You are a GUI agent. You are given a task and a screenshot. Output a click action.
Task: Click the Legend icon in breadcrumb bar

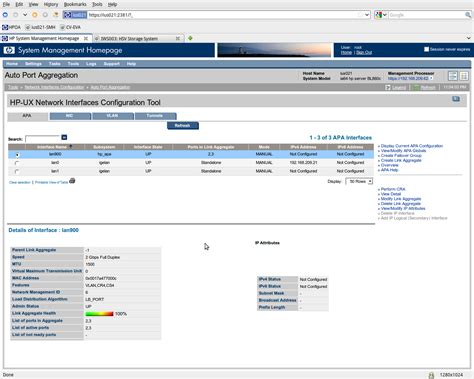(x=388, y=87)
